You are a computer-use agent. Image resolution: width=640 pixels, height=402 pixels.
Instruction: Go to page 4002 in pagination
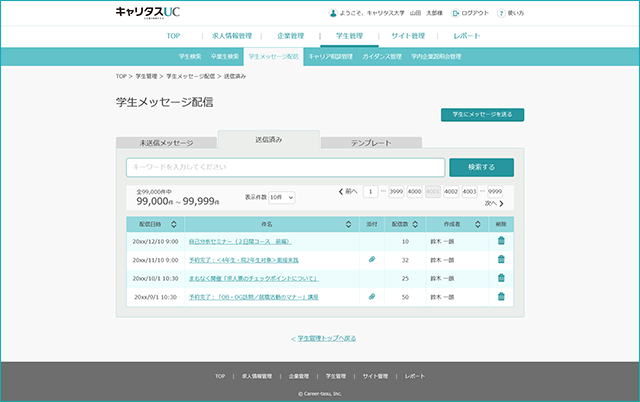pyautogui.click(x=451, y=191)
